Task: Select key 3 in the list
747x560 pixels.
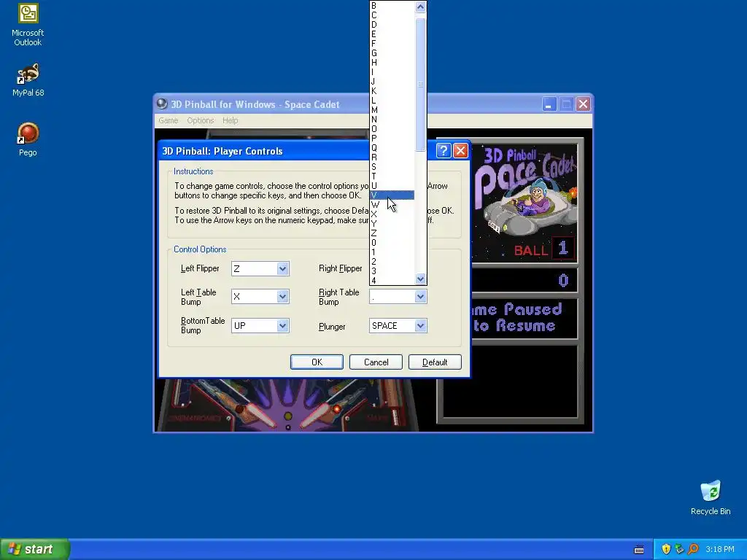Action: click(392, 271)
